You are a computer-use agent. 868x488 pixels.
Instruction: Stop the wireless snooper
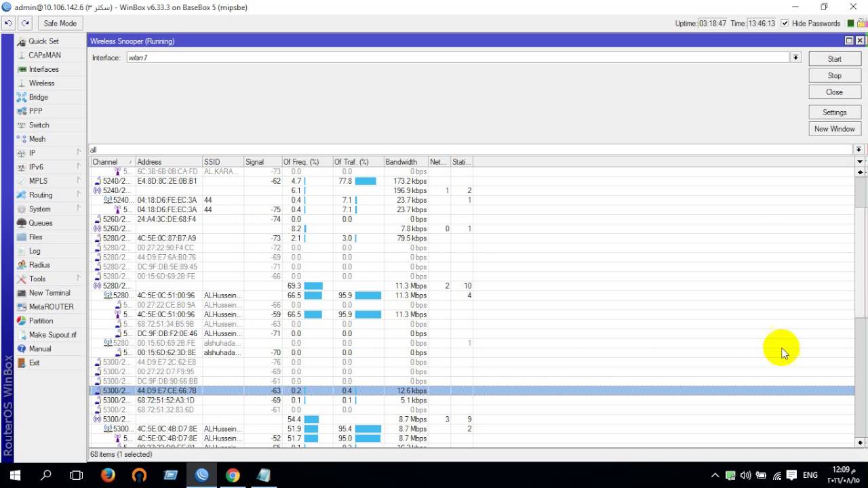click(x=834, y=75)
